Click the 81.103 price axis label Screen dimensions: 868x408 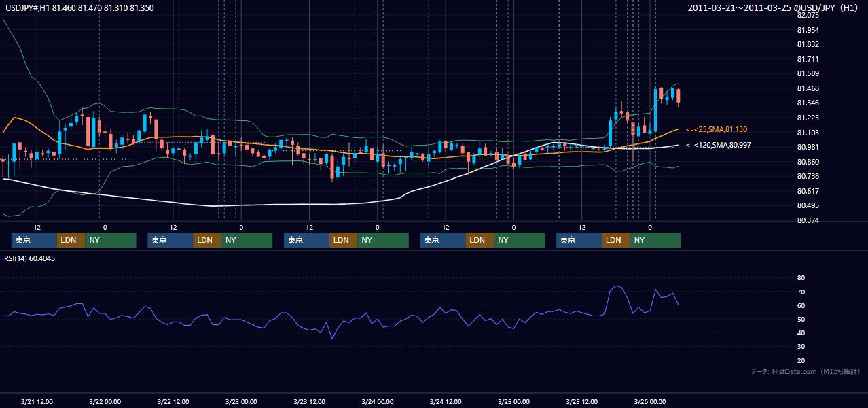click(808, 133)
